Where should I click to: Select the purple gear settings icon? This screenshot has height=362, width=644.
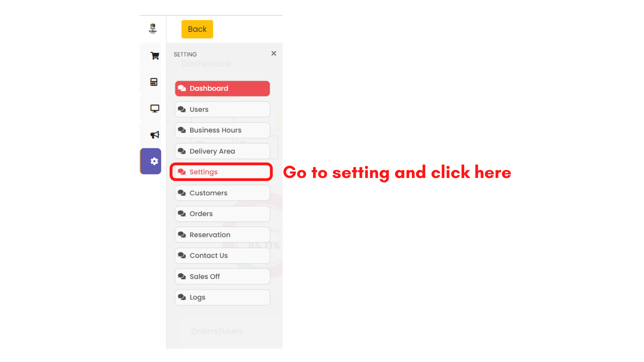point(151,161)
